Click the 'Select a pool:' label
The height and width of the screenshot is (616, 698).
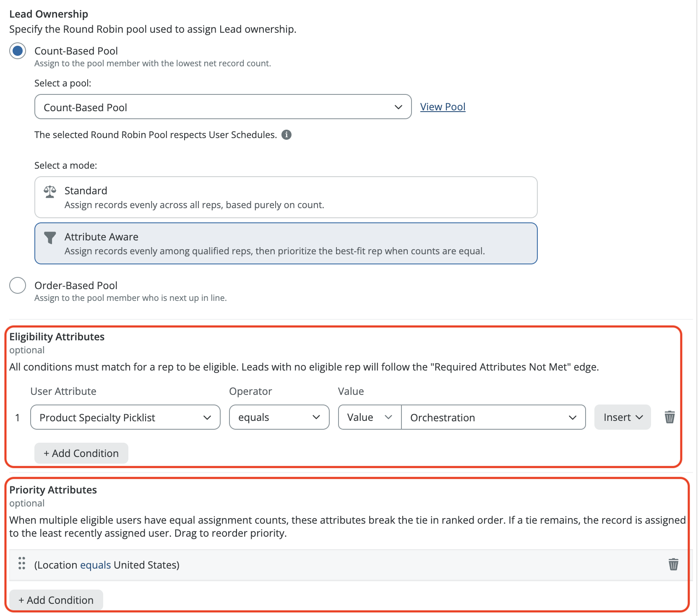pos(63,83)
